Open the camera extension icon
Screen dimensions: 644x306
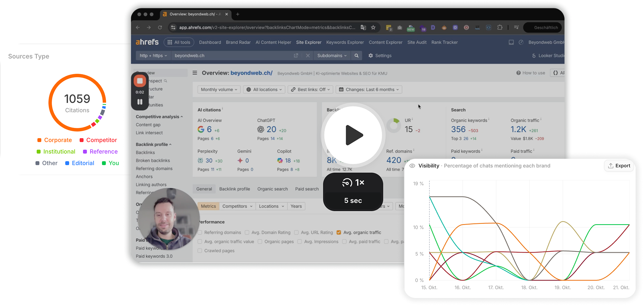399,27
